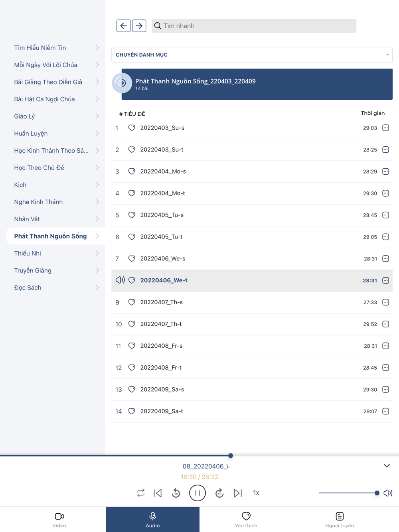The width and height of the screenshot is (399, 532).
Task: Open more options for 20220404_Mo-s
Action: coord(385,171)
